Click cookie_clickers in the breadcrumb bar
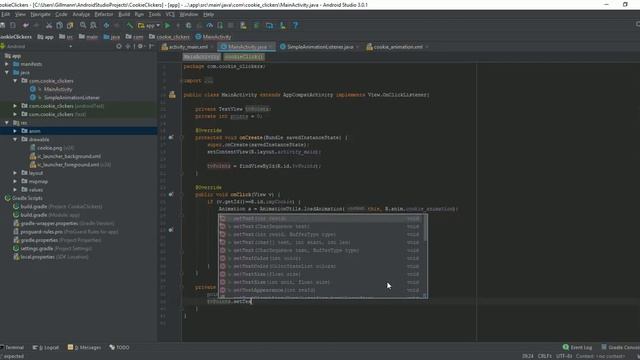This screenshot has height=360, width=640. point(169,37)
